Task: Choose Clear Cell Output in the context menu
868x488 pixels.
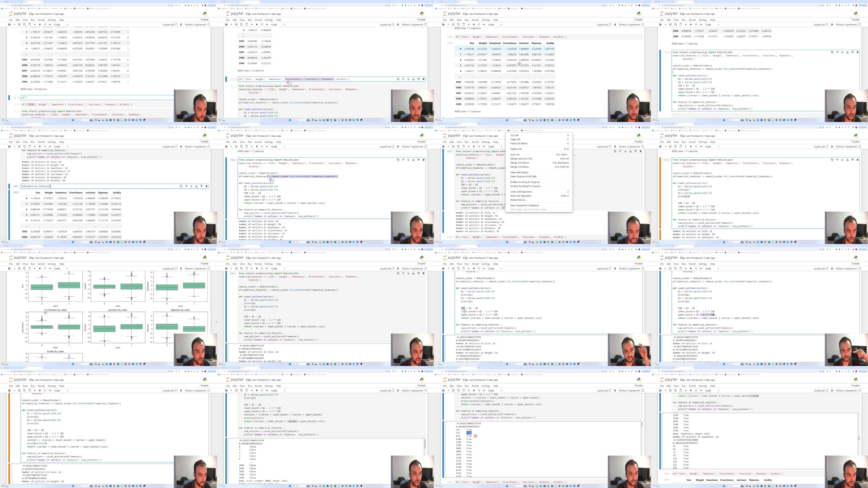Action: click(539, 172)
